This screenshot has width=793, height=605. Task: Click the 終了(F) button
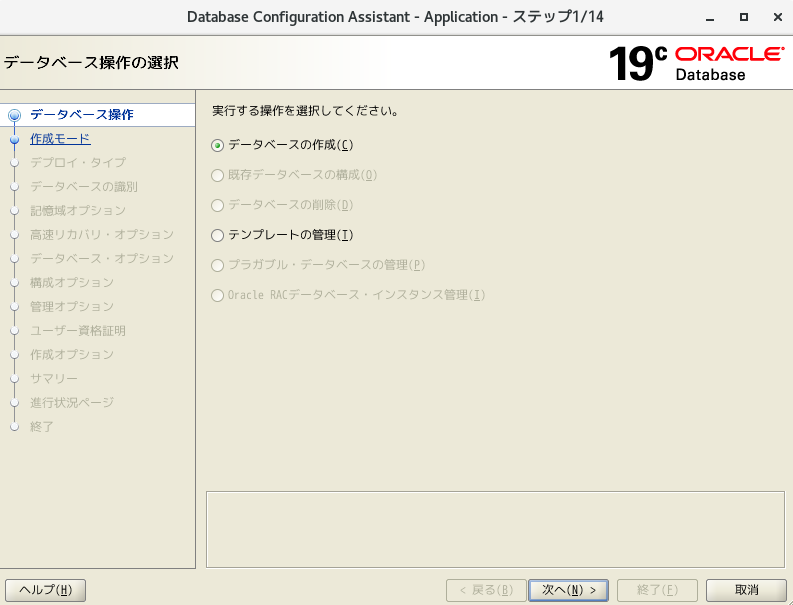(x=657, y=590)
